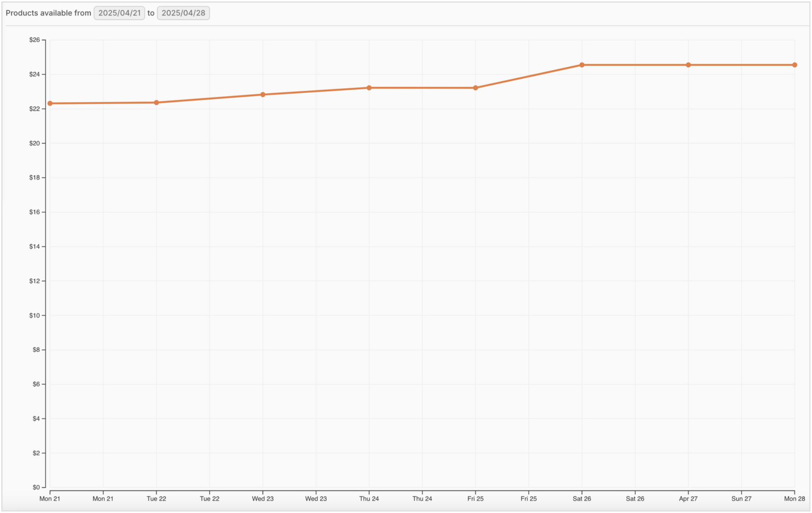This screenshot has width=812, height=513.
Task: Select the Thu 24 data point
Action: click(x=369, y=87)
